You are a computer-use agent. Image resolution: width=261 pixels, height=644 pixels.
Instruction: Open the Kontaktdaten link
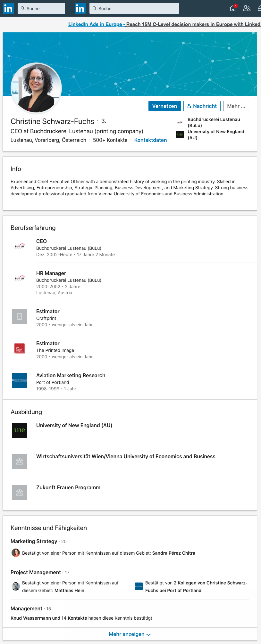[150, 140]
